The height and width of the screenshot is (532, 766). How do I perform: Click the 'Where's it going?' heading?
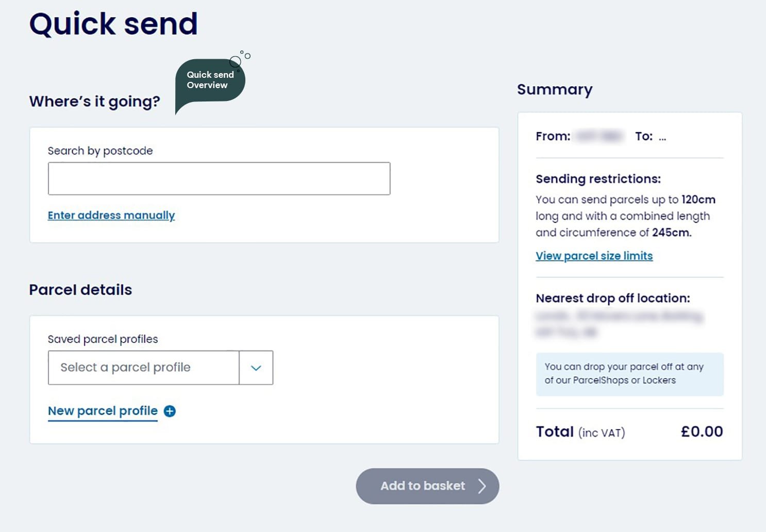[x=95, y=101]
